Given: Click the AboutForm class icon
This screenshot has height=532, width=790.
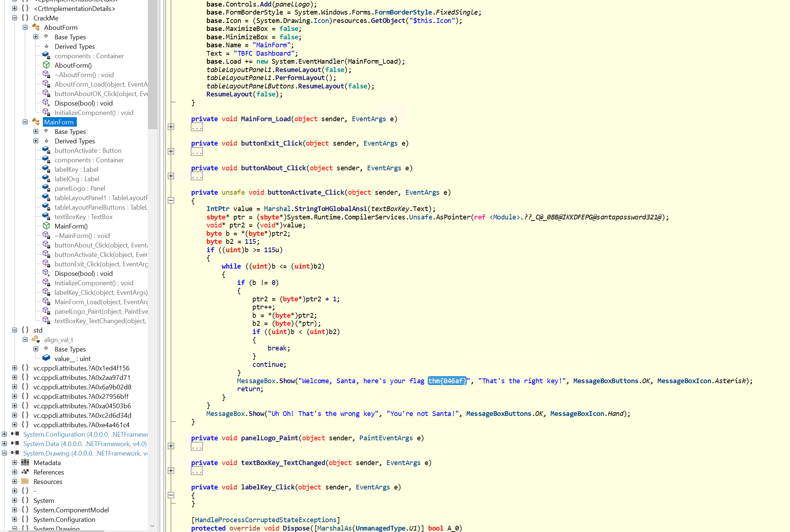Looking at the screenshot, I should [x=36, y=27].
